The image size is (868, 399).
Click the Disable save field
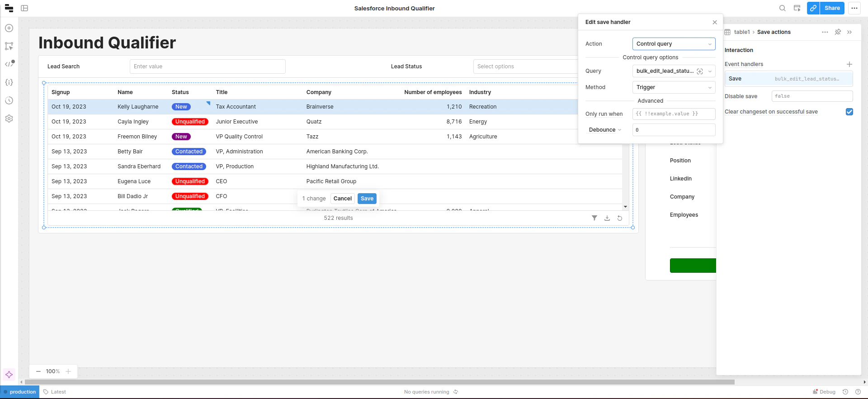pyautogui.click(x=812, y=96)
